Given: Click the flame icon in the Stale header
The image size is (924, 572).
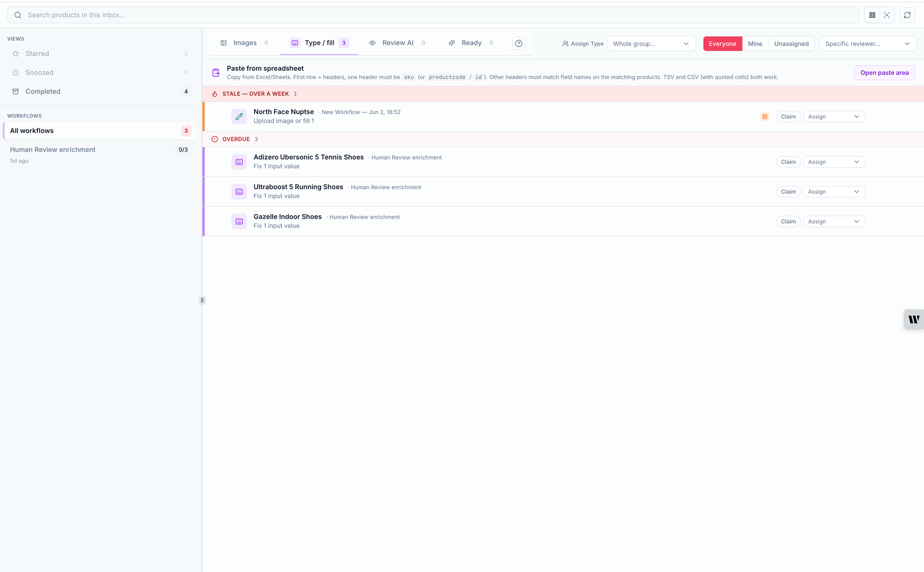Looking at the screenshot, I should tap(215, 94).
